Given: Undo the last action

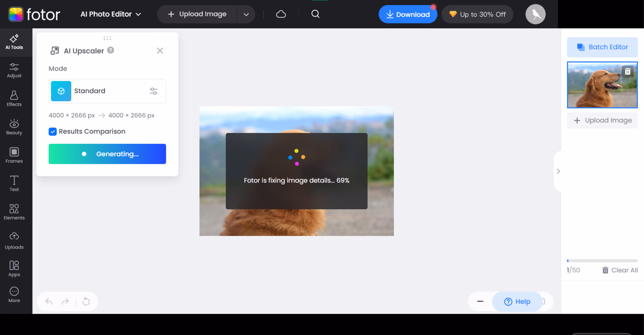Looking at the screenshot, I should tap(49, 301).
